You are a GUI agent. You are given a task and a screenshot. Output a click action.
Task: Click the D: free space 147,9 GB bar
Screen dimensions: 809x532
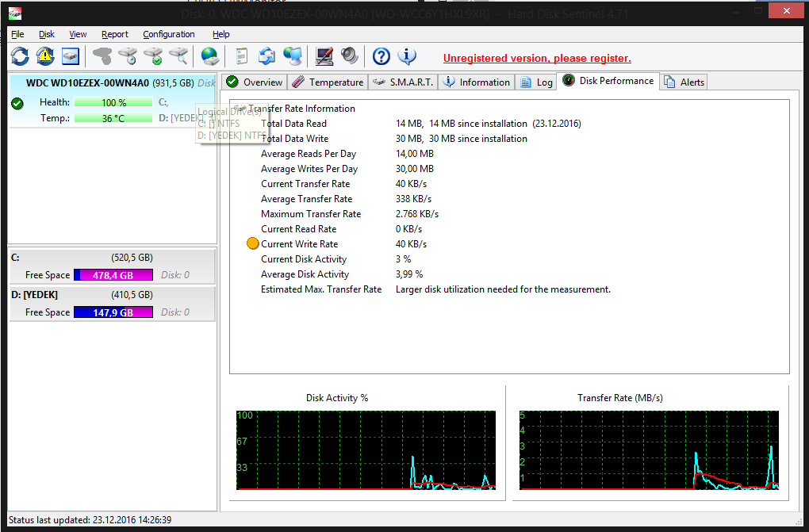click(x=113, y=312)
